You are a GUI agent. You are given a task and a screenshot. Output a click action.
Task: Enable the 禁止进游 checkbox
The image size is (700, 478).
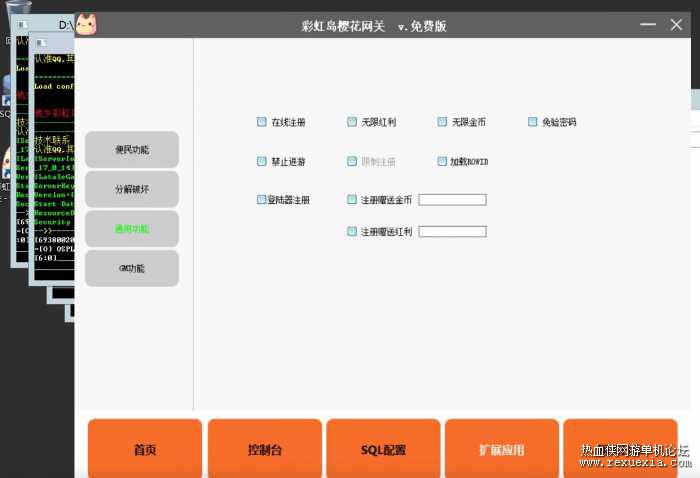tap(262, 161)
